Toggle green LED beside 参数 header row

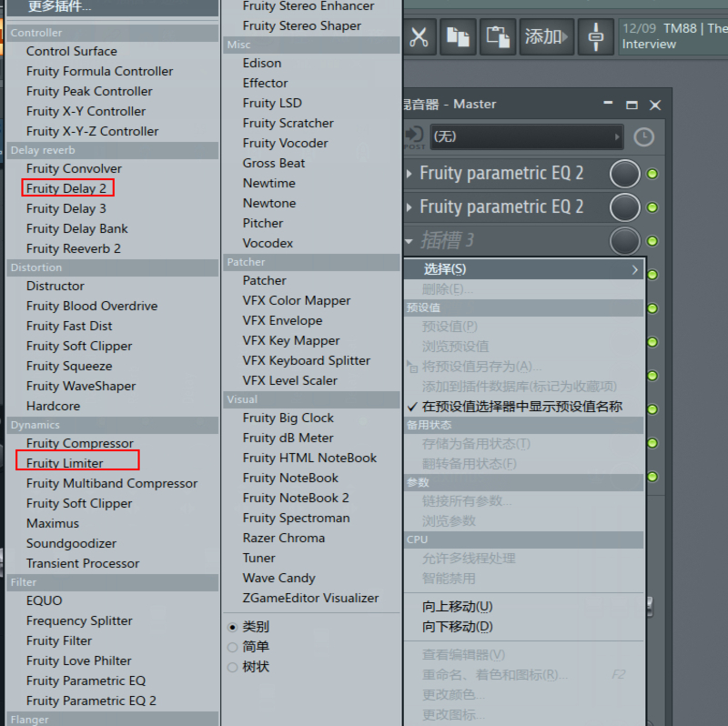coord(652,477)
